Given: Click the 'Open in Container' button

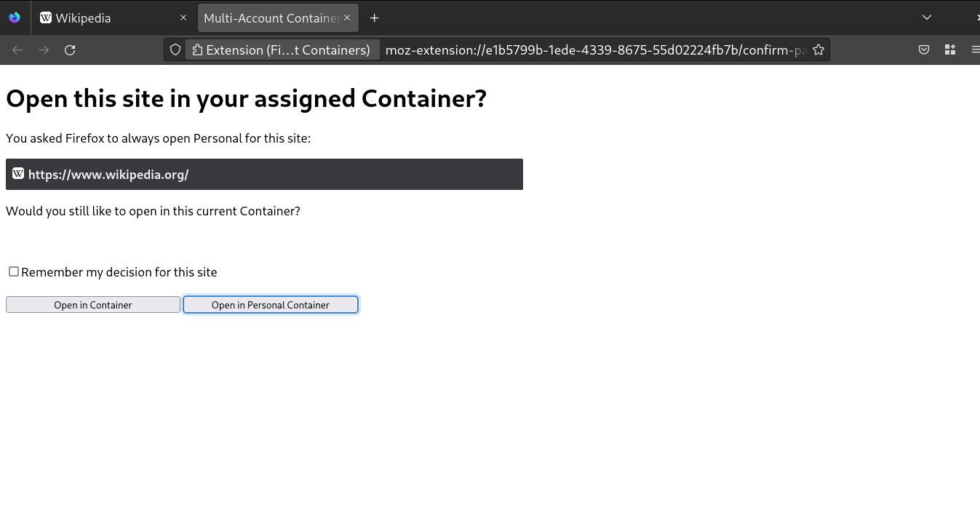Looking at the screenshot, I should click(92, 304).
